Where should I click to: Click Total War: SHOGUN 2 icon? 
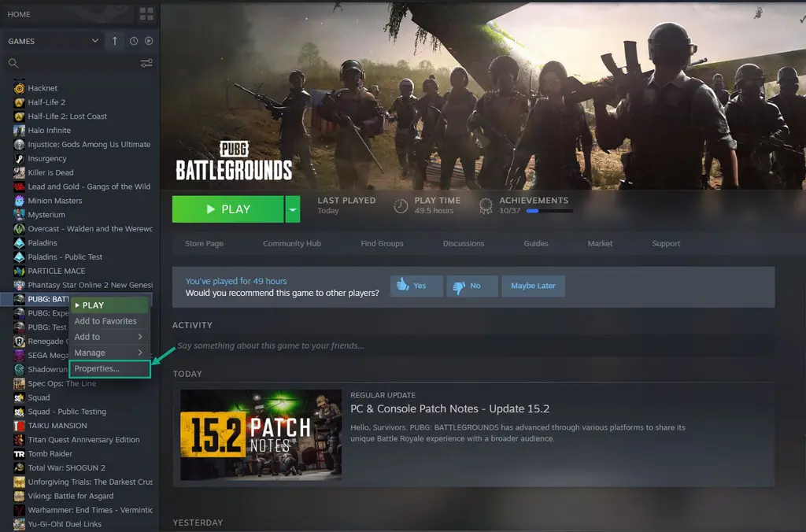coord(19,467)
